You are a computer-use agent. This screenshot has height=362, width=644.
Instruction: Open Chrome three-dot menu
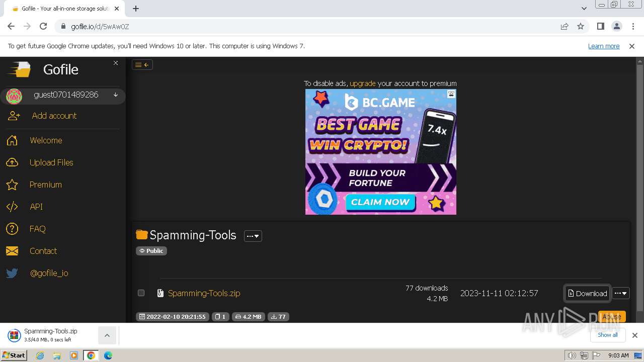[x=633, y=26]
